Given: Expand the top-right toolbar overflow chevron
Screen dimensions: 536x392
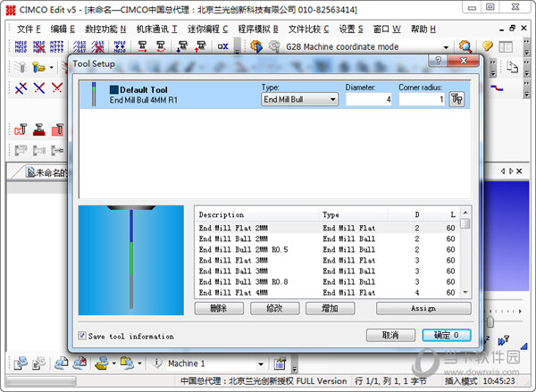Looking at the screenshot, I should [x=526, y=46].
